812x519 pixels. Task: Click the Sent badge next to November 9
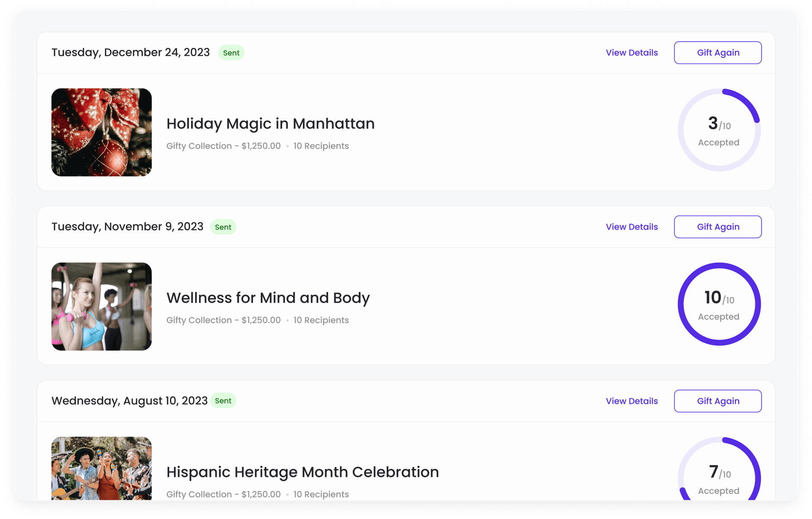[x=223, y=227]
